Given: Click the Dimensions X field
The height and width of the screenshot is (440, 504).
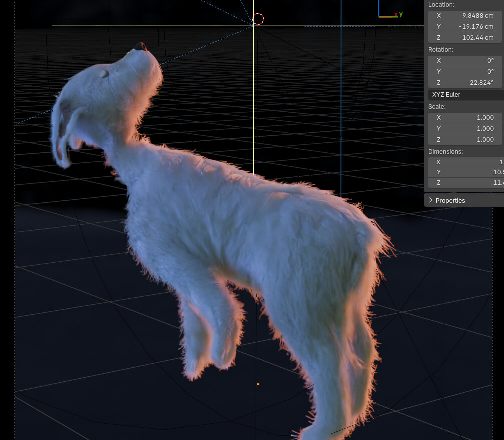Looking at the screenshot, I should (466, 162).
